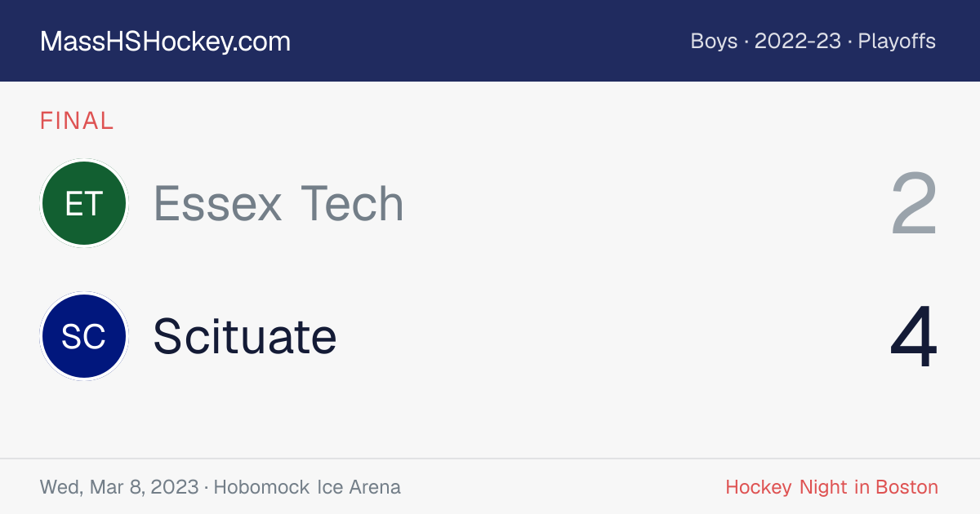The height and width of the screenshot is (514, 980).
Task: Select the Boys category in header
Action: 714,42
